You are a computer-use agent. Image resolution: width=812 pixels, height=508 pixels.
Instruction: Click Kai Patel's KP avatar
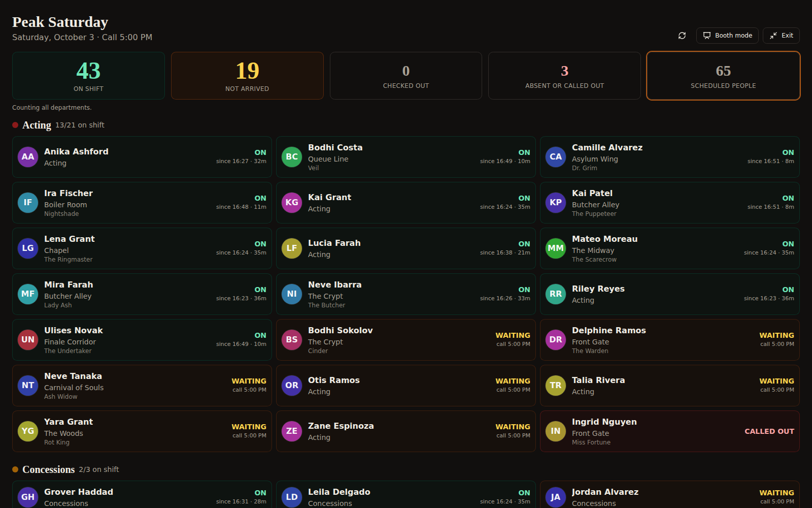556,203
